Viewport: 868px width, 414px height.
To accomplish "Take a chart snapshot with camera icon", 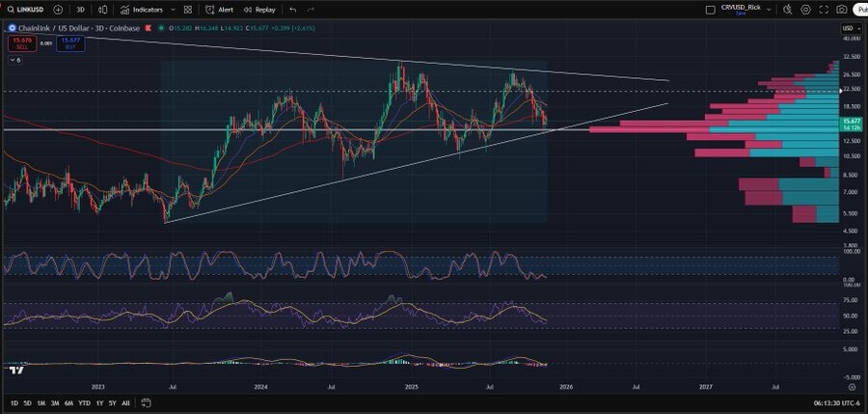I will [842, 9].
